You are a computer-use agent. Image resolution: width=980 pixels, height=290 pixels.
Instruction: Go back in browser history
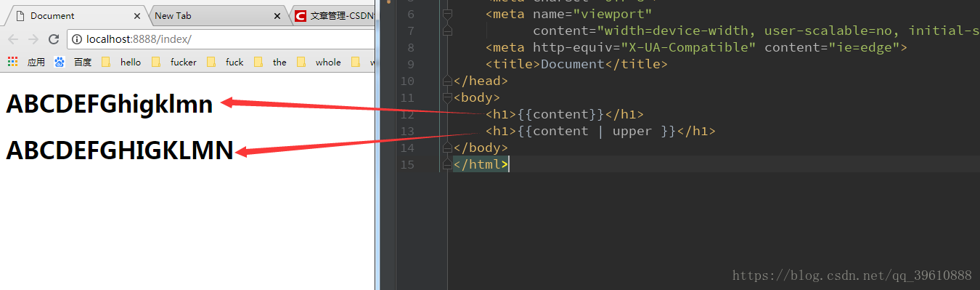13,39
